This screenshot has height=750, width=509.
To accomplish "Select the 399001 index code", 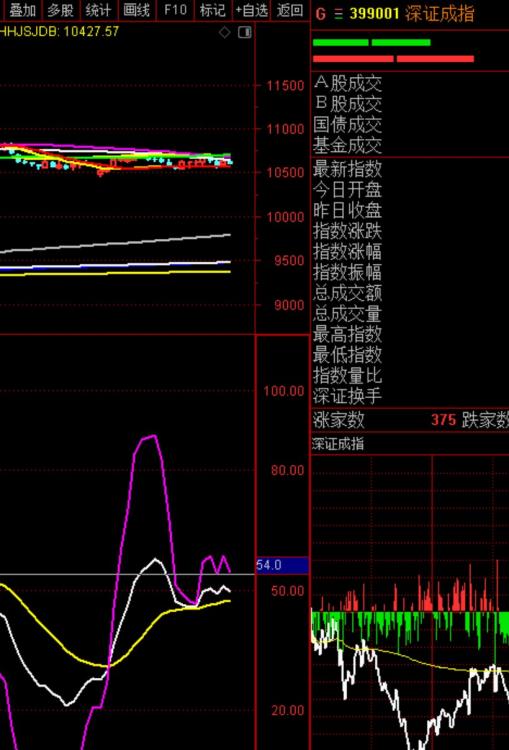I will point(374,14).
